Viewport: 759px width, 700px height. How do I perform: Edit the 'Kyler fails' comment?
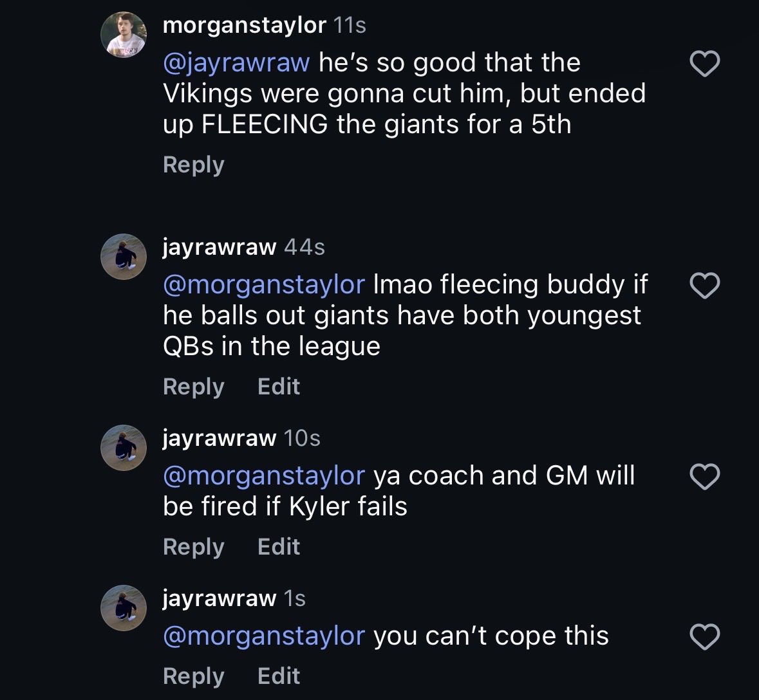tap(279, 547)
